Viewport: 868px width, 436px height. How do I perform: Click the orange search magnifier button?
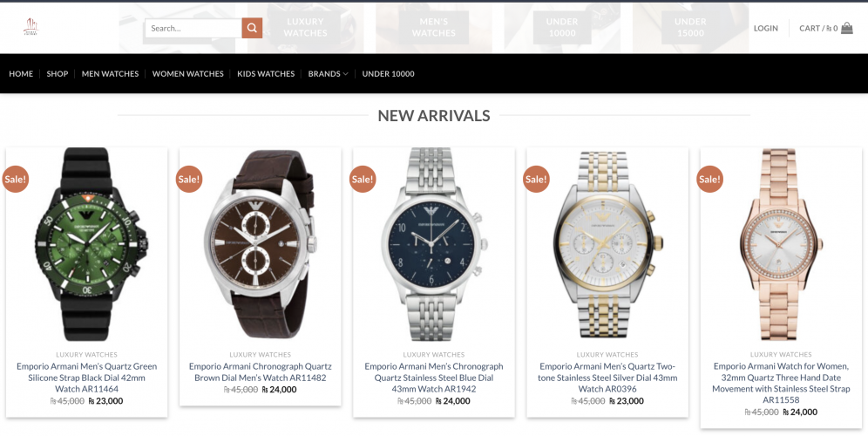252,28
